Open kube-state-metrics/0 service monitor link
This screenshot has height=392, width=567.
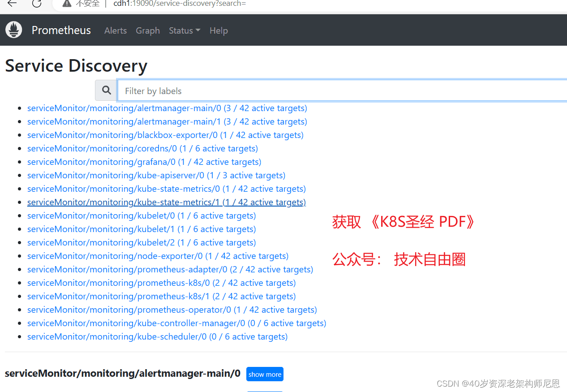coord(167,189)
